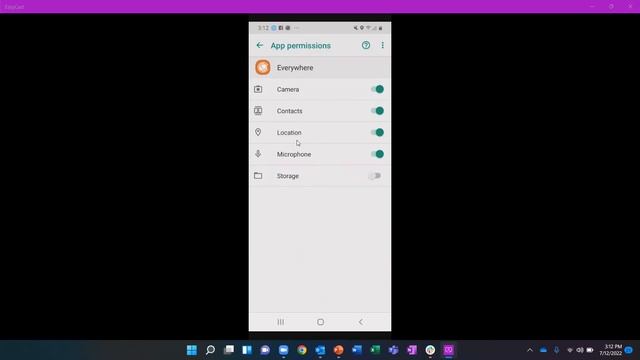Open OneNote from the taskbar
640x360 pixels.
tap(412, 350)
